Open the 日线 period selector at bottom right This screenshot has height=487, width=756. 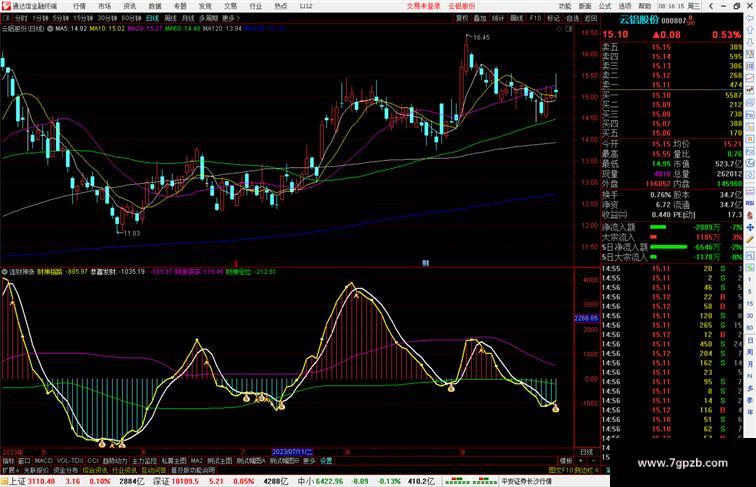(x=587, y=452)
